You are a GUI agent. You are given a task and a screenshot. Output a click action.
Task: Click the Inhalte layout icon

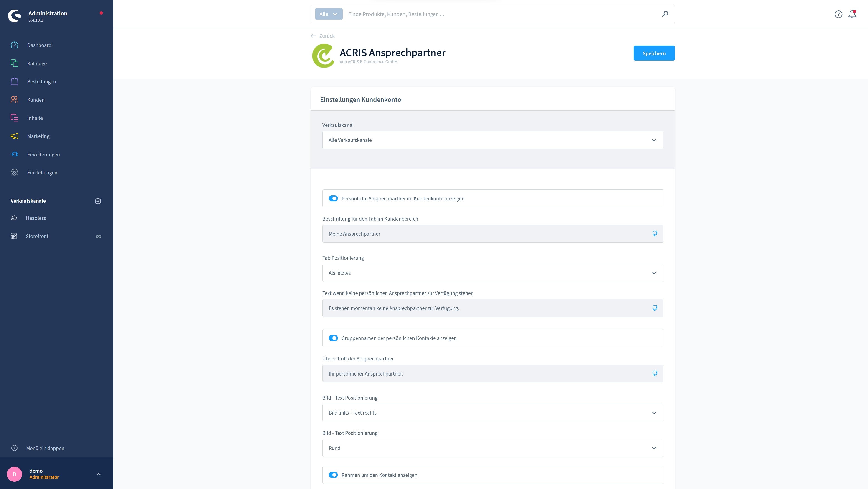(15, 118)
